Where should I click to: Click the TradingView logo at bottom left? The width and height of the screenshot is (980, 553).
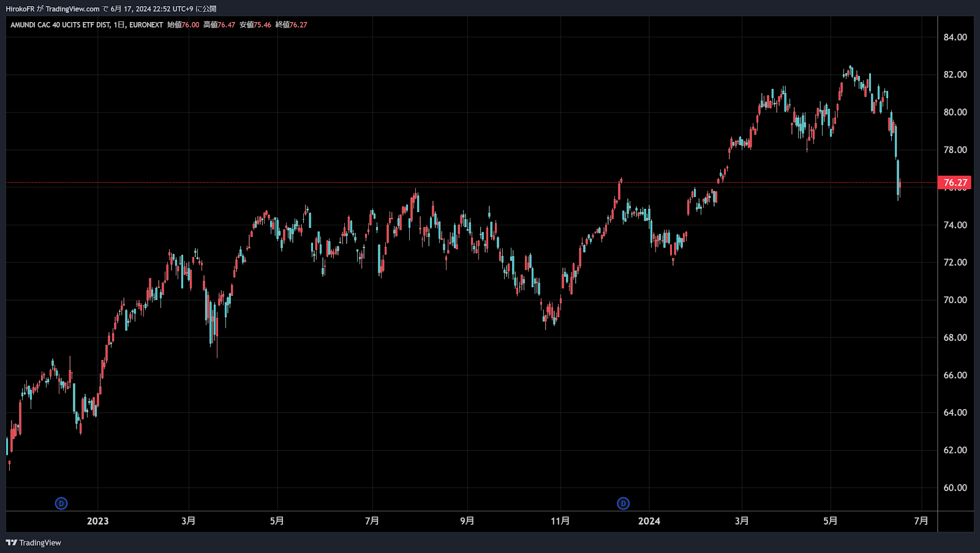tap(34, 543)
